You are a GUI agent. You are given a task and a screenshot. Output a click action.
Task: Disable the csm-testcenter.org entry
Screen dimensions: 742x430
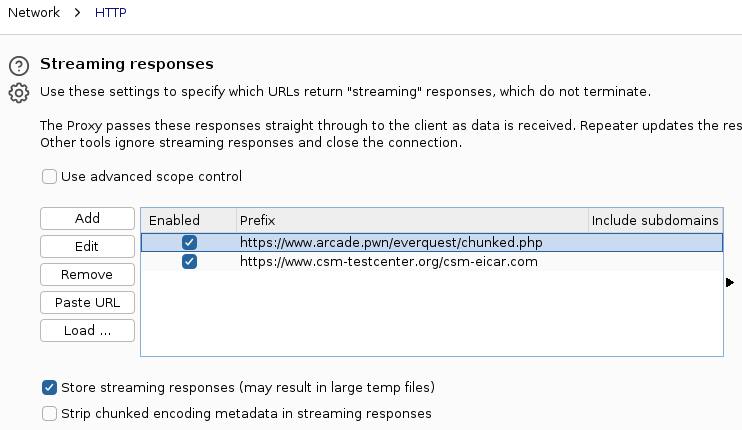pos(189,262)
